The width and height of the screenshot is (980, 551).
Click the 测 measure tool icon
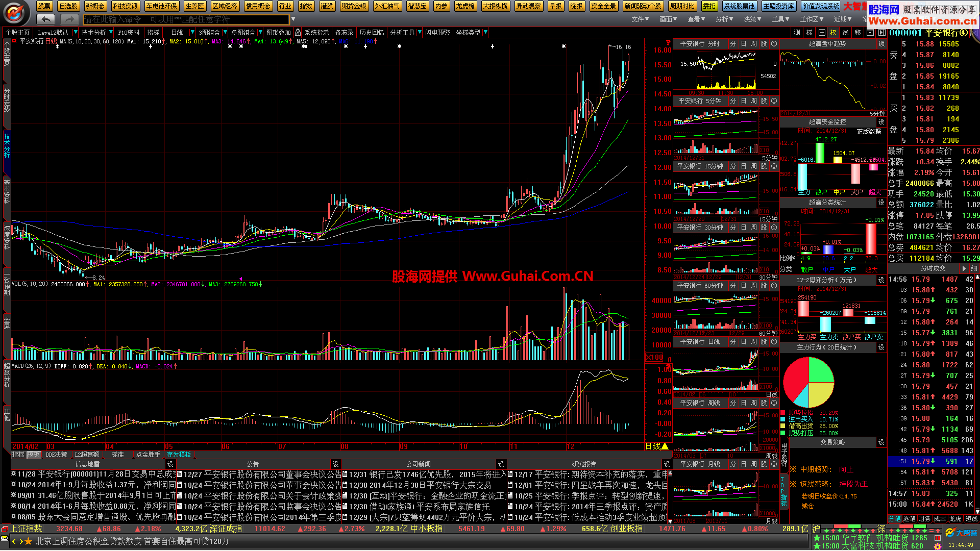pyautogui.click(x=797, y=33)
